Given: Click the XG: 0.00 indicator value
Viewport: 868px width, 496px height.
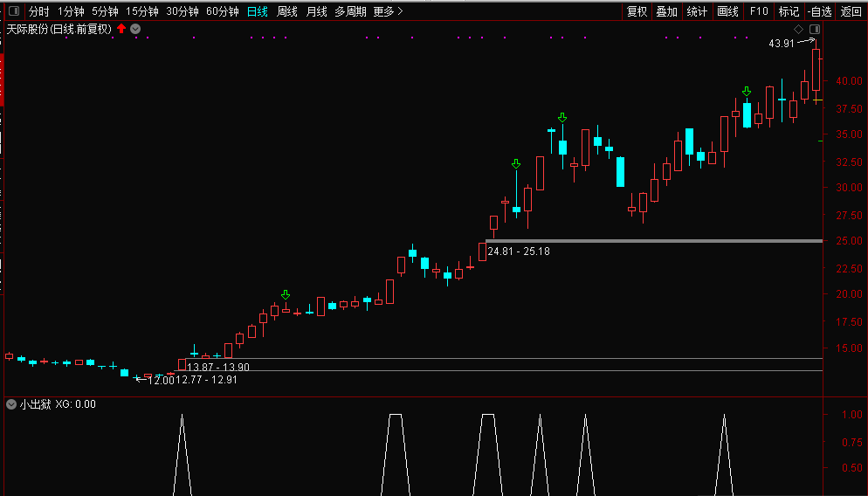Looking at the screenshot, I should tap(75, 404).
